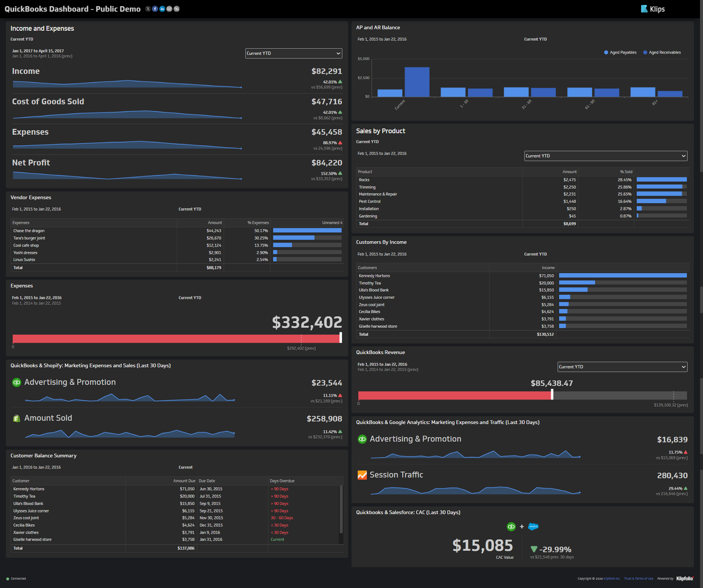Click $88,179 vendor expenses total
Viewport: 703px width, 588px height.
[x=214, y=268]
